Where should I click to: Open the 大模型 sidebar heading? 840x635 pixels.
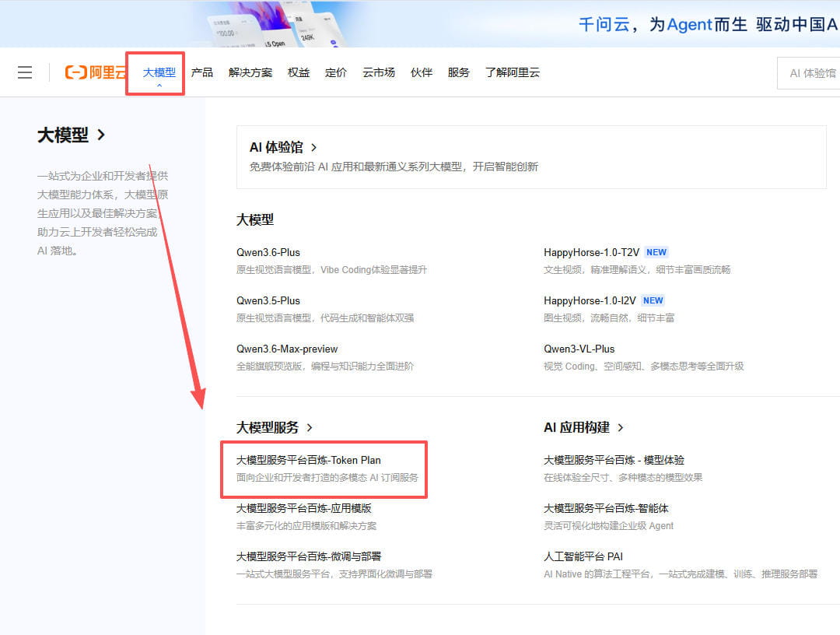coord(63,135)
